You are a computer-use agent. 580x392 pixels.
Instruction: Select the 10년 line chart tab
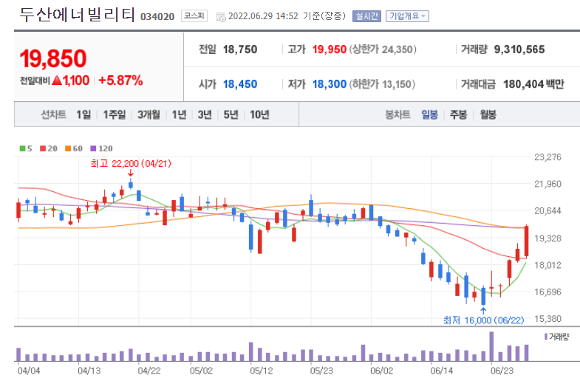(x=259, y=114)
